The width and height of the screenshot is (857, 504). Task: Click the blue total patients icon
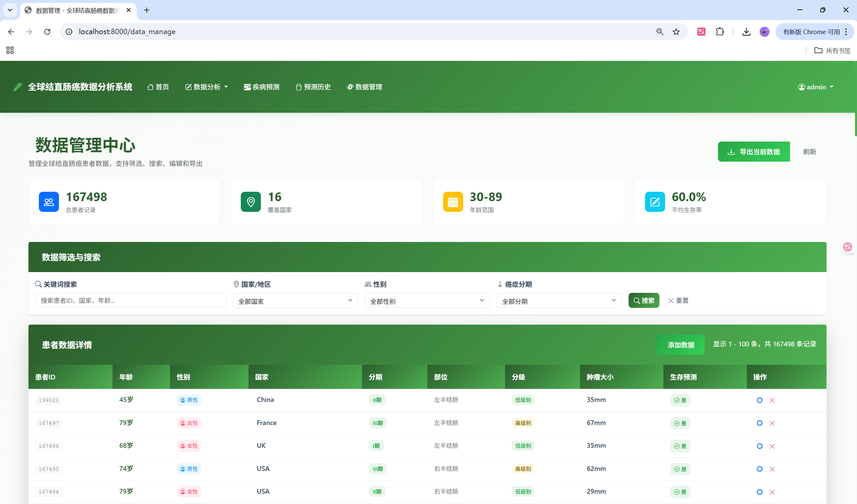pos(49,202)
